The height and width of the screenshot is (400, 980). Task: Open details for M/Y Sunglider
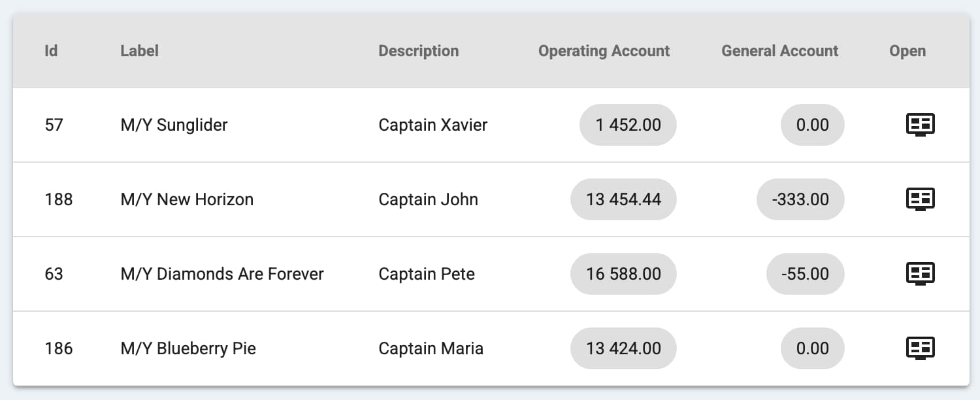(x=920, y=125)
